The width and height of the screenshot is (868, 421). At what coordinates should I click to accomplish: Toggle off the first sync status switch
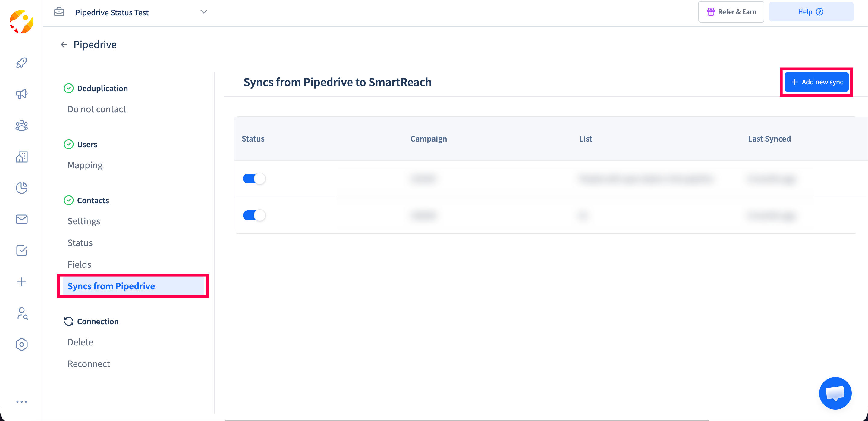[254, 179]
